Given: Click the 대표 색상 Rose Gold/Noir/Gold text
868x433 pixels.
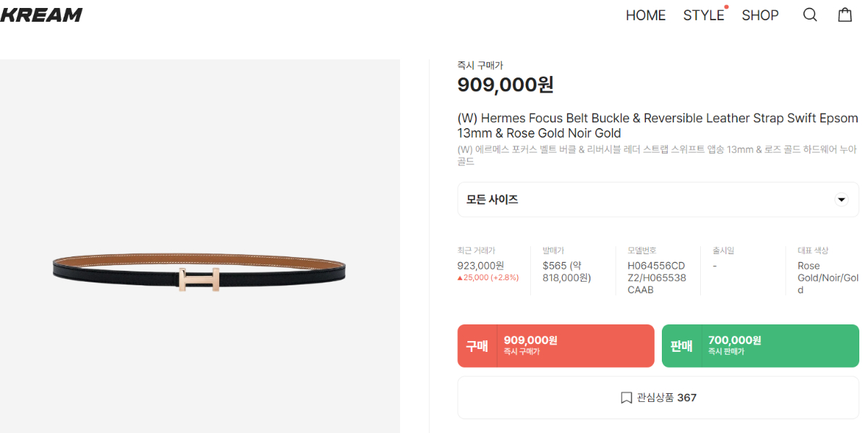Looking at the screenshot, I should click(x=827, y=277).
